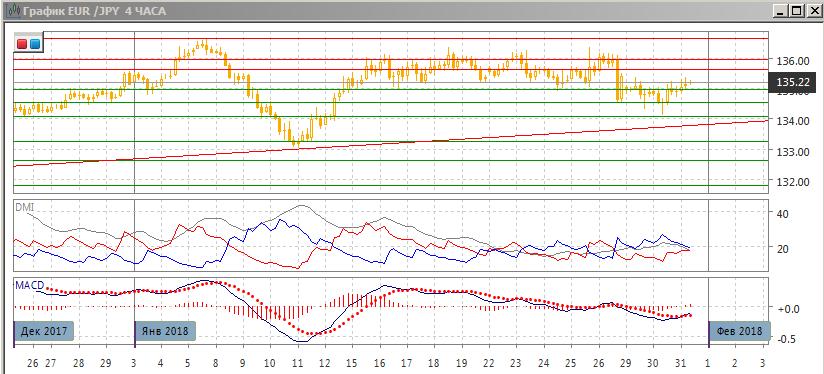The width and height of the screenshot is (824, 374).
Task: Click the red square chart button
Action: tap(22, 44)
